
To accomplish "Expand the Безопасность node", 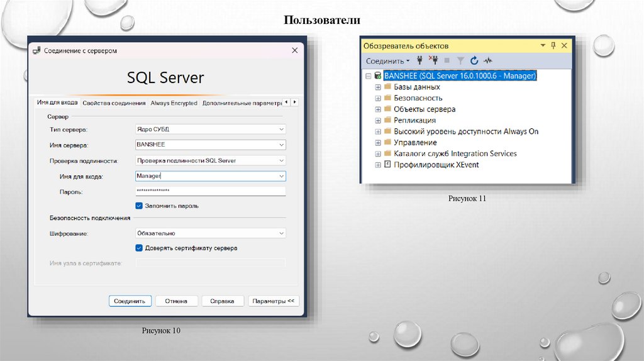I will (378, 98).
